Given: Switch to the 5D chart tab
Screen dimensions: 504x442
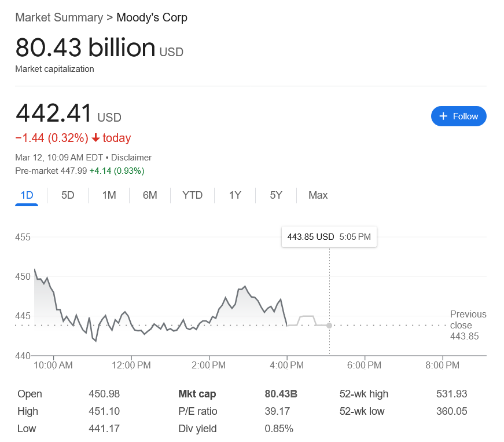Looking at the screenshot, I should 68,195.
